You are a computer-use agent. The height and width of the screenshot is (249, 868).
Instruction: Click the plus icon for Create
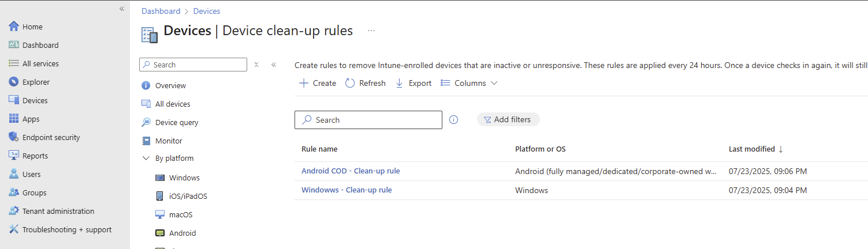tap(304, 83)
